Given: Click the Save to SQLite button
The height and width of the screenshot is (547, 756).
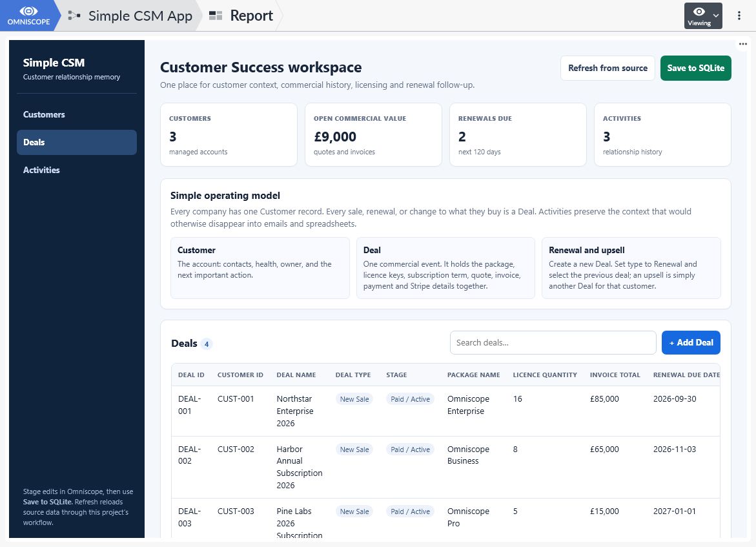Looking at the screenshot, I should click(695, 68).
